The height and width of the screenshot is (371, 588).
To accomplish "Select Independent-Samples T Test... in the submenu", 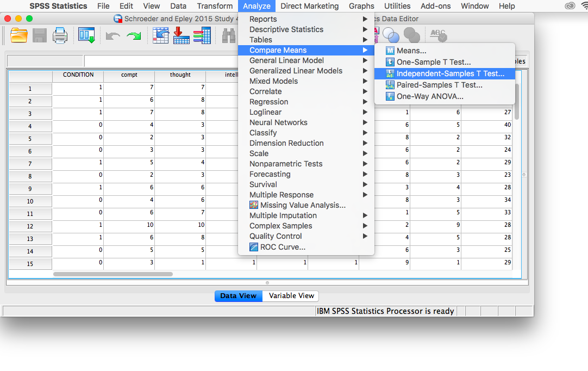I will point(445,73).
